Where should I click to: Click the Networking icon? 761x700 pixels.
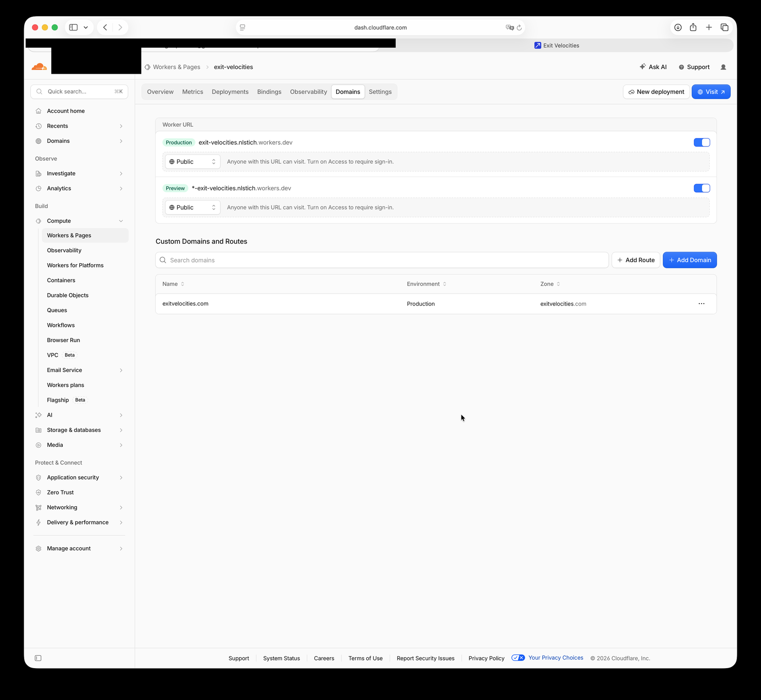pyautogui.click(x=39, y=507)
